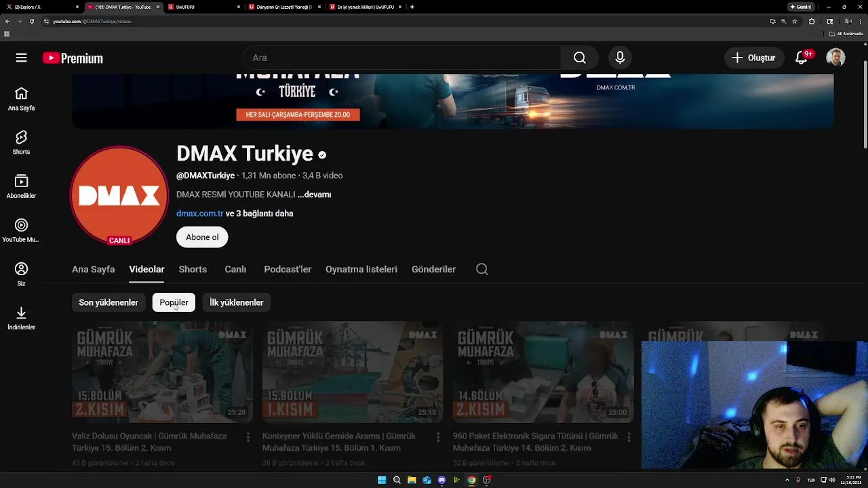Open Valiz Dolusu Oyuncak video title

point(149,442)
